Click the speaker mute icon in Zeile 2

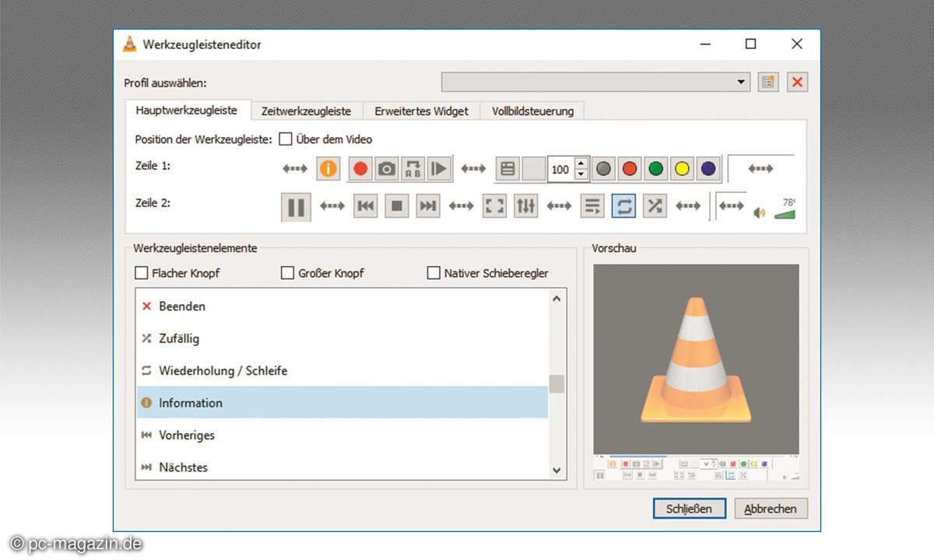click(x=760, y=212)
